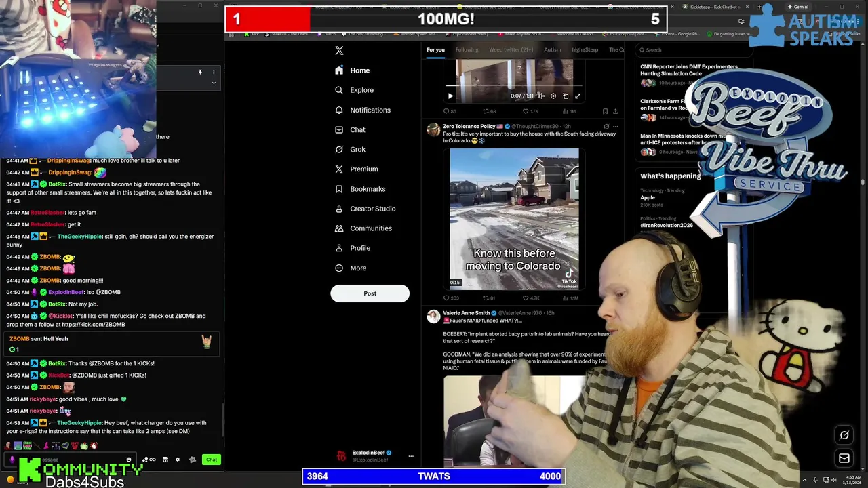868x488 pixels.
Task: Reply to Colorado post with 203 comments
Action: coord(451,298)
